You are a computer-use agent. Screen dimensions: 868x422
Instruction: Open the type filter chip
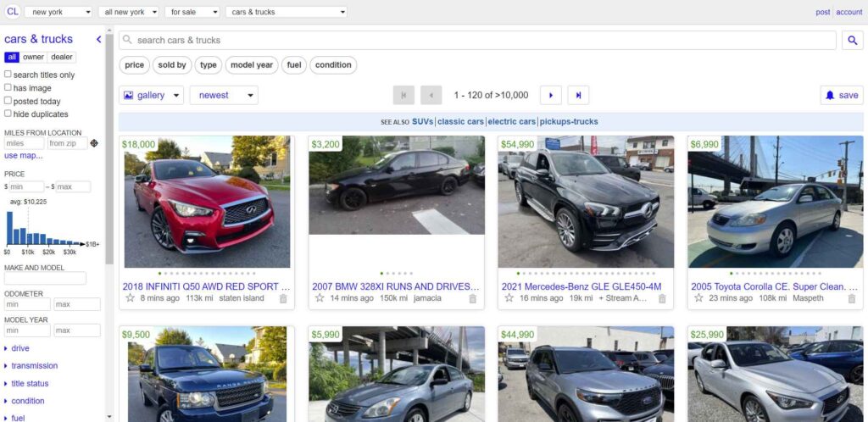[209, 64]
